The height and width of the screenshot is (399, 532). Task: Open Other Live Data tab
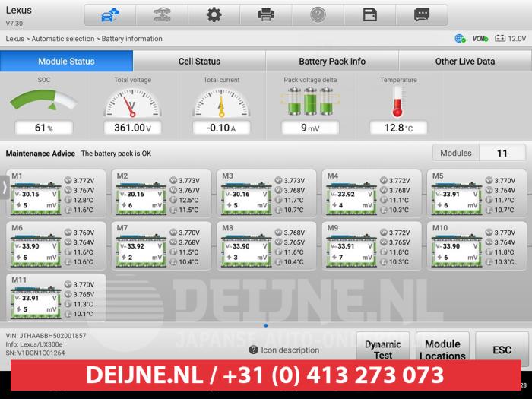pos(465,61)
